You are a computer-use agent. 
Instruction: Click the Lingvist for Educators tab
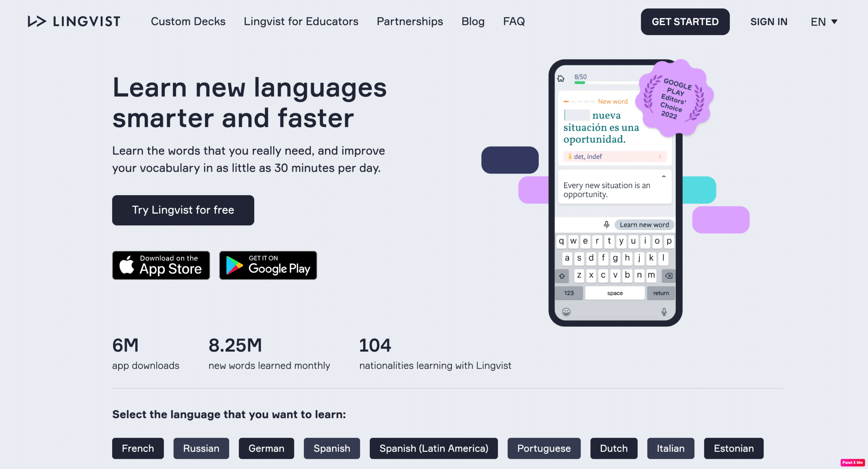coord(300,21)
